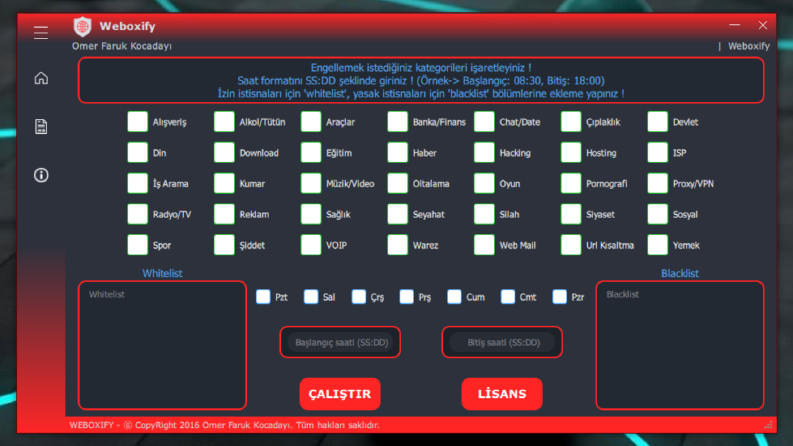Click inside the Whitelist text area
The width and height of the screenshot is (793, 446).
[162, 345]
